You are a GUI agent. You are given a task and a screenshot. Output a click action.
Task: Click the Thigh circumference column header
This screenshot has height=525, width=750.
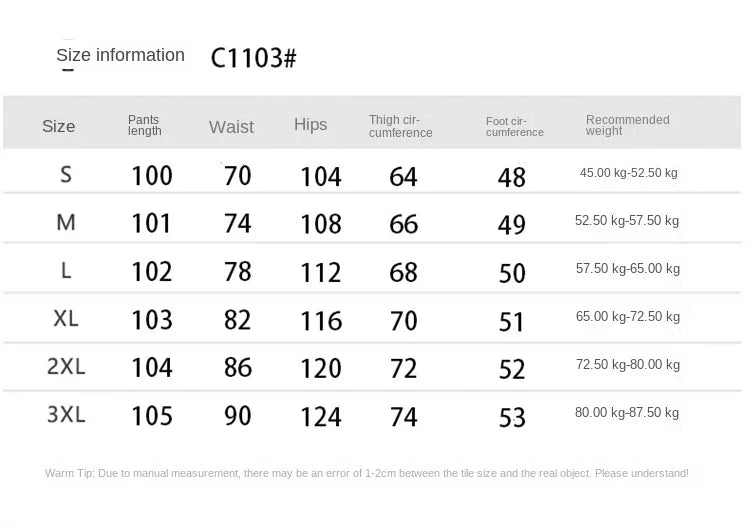400,126
